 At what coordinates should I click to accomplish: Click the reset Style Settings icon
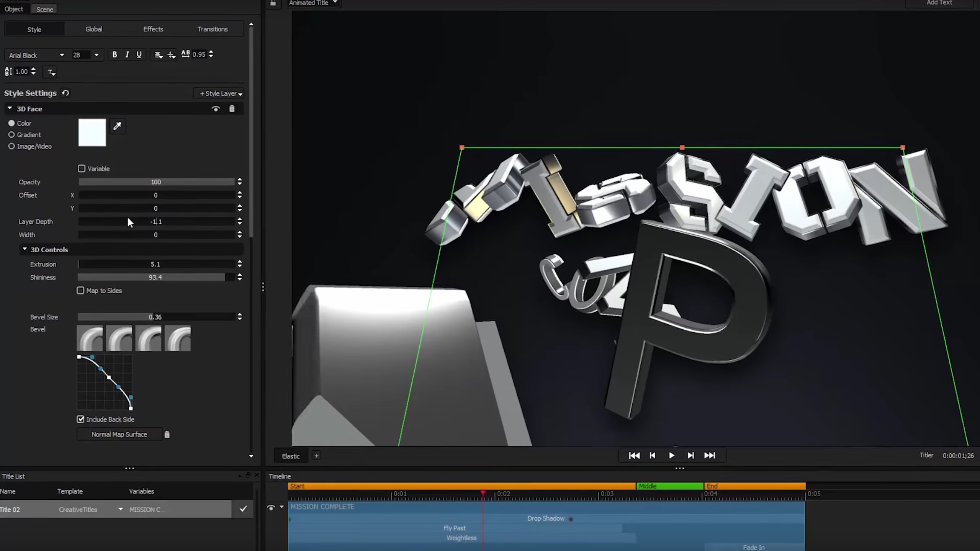65,93
